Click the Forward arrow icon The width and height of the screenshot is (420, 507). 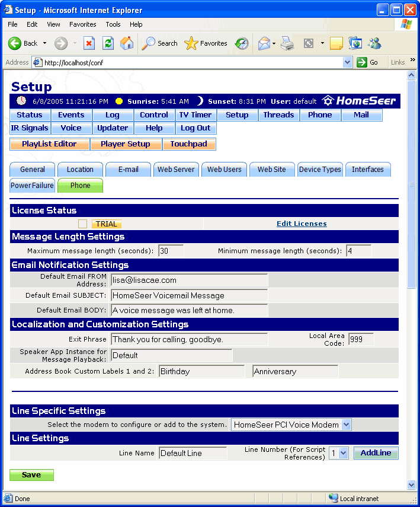(61, 43)
